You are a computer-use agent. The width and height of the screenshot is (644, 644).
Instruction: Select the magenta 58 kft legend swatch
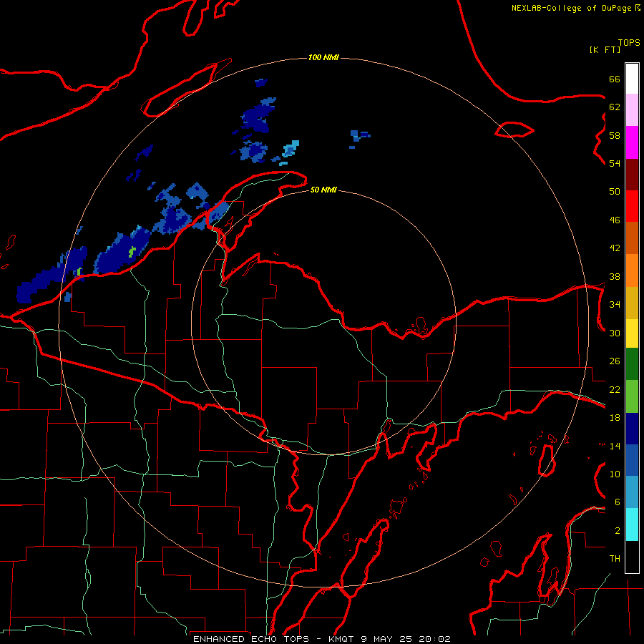tap(632, 142)
